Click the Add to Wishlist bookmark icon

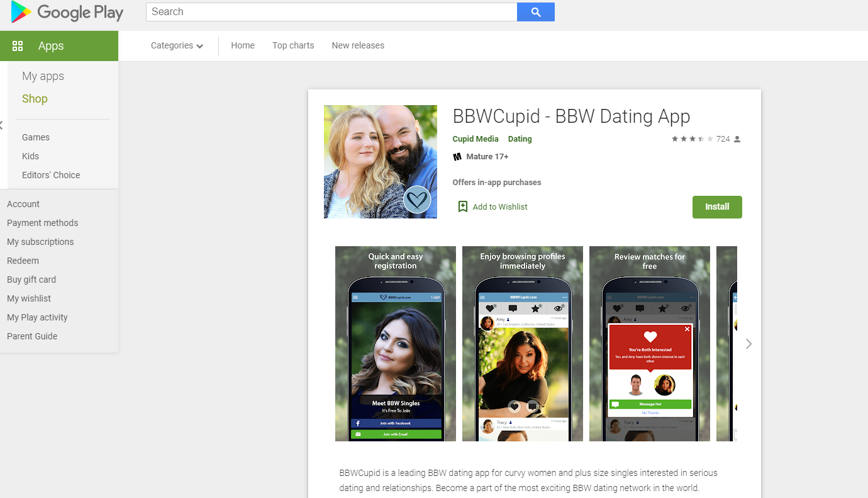point(463,207)
